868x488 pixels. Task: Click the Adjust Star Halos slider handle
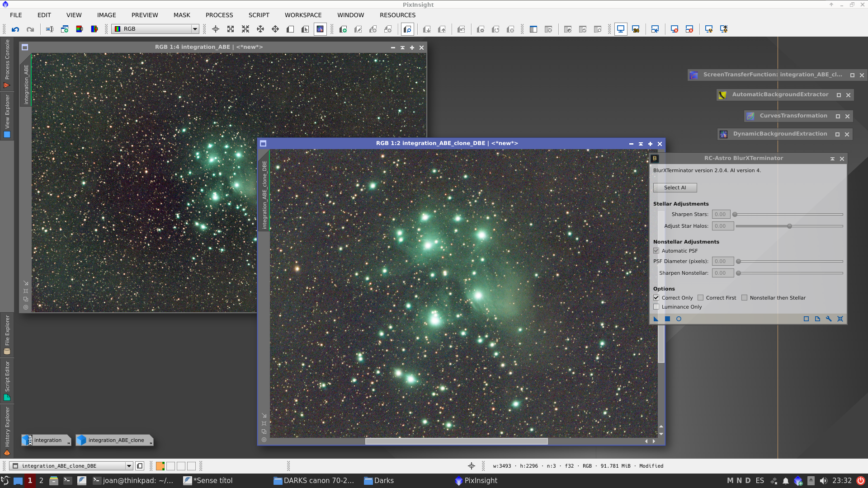coord(789,226)
